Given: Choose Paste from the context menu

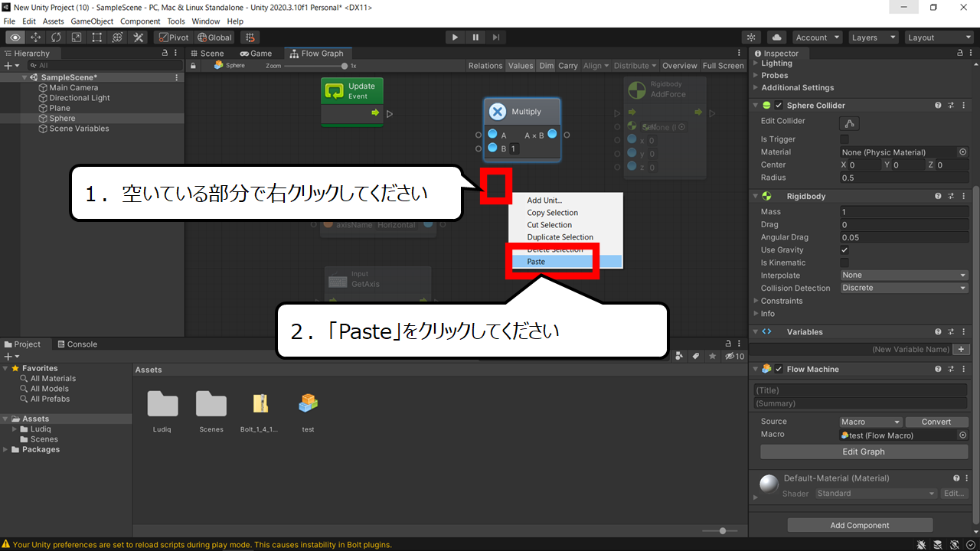Looking at the screenshot, I should (x=566, y=262).
